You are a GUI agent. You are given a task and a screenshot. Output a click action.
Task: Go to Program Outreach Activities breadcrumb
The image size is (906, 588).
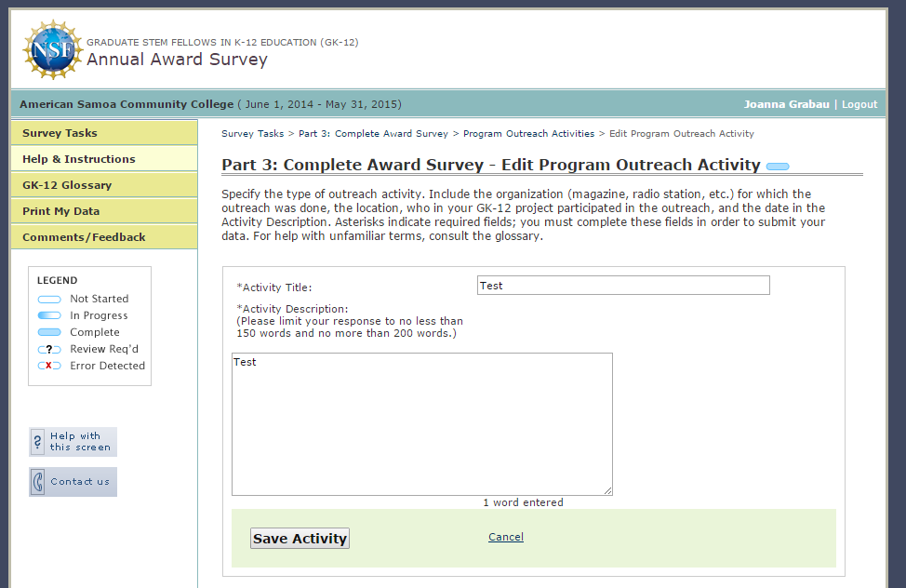coord(528,134)
